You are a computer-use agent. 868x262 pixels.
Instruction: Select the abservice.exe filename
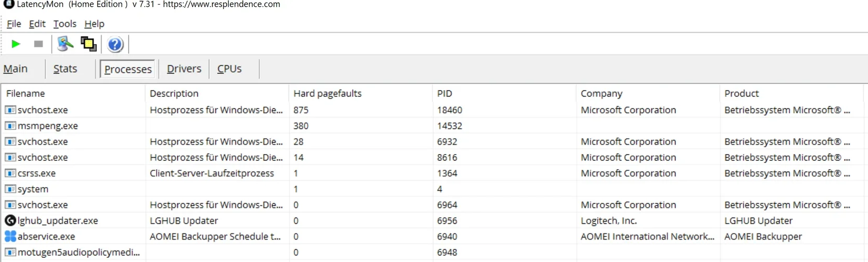tap(46, 236)
